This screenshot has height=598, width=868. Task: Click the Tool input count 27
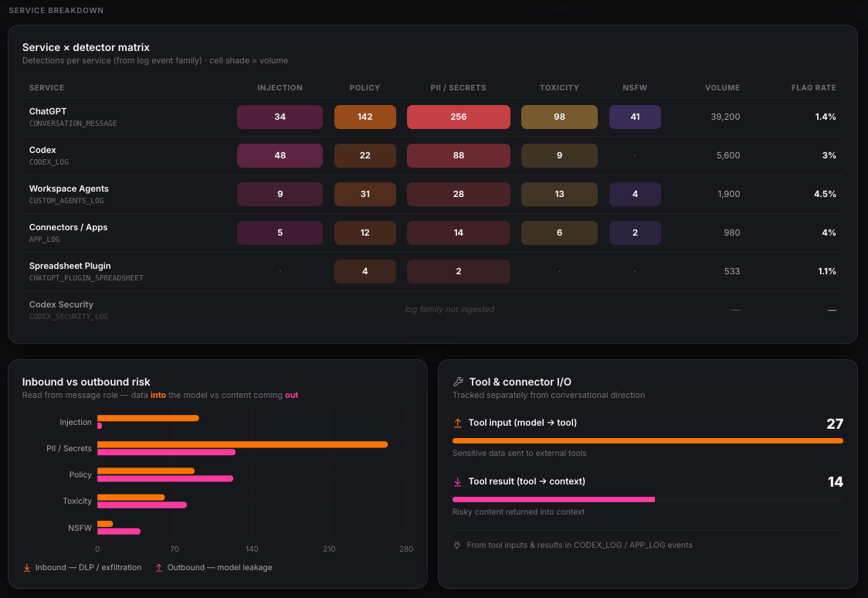coord(835,424)
